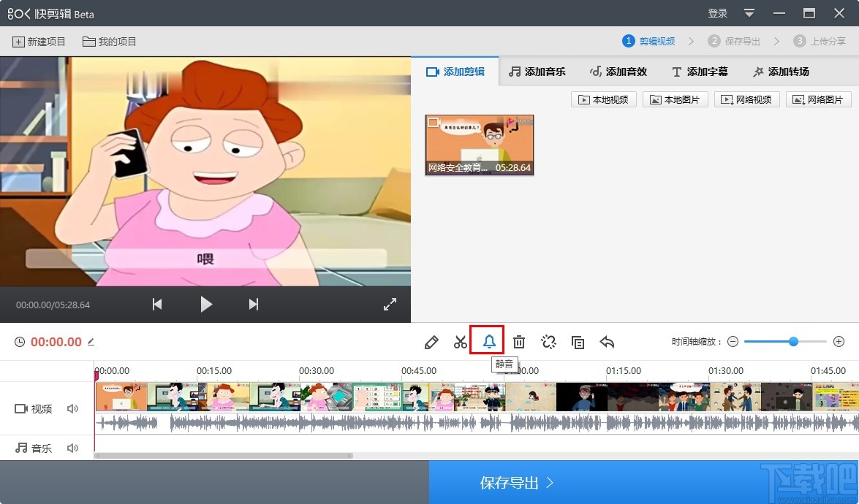Mute the 视频 track speaker
This screenshot has width=859, height=504.
pyautogui.click(x=72, y=409)
